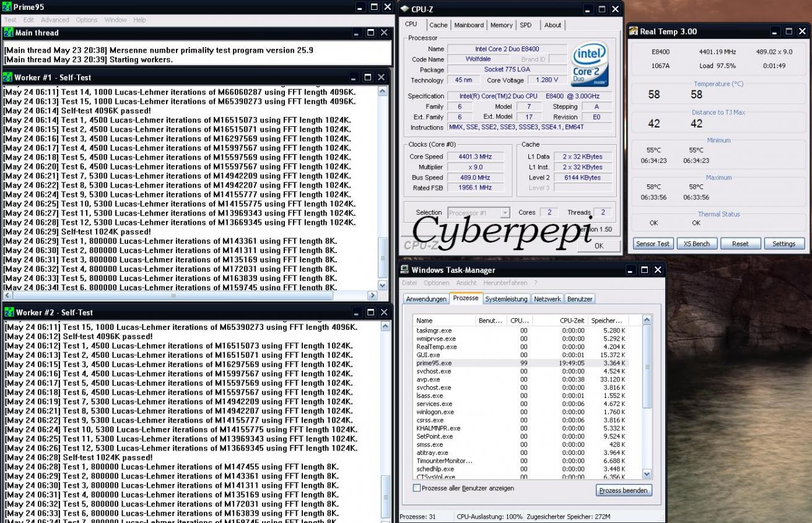Open Optionen menu in Task-Manager
The image size is (812, 523).
[x=437, y=283]
